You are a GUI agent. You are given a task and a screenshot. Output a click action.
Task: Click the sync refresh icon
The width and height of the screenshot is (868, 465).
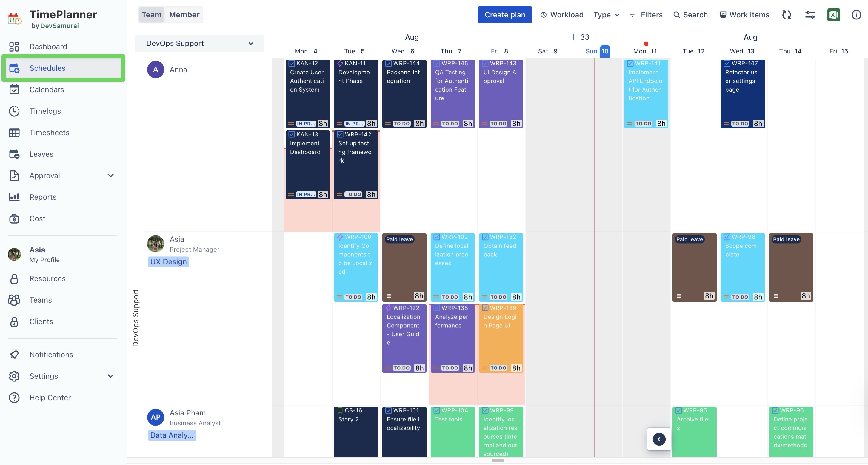tap(787, 15)
